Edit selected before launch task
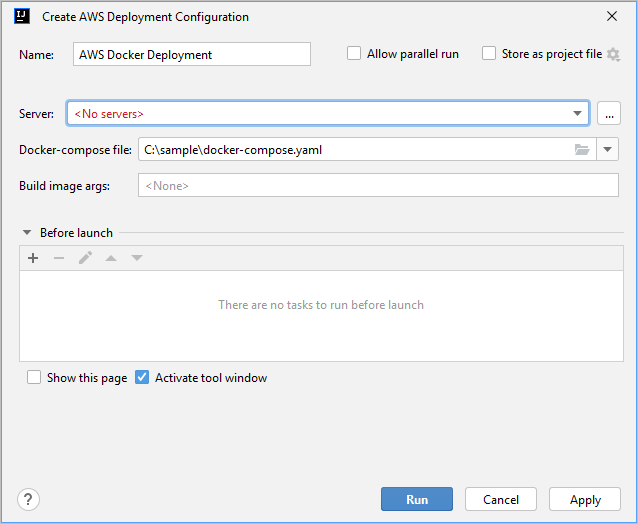The width and height of the screenshot is (638, 524). [85, 258]
